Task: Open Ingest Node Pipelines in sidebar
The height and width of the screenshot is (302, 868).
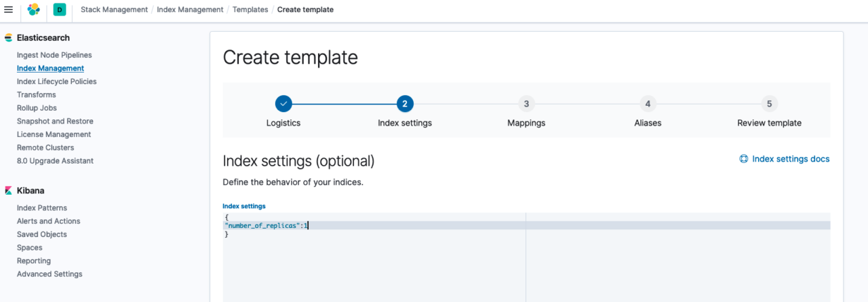Action: [x=54, y=55]
